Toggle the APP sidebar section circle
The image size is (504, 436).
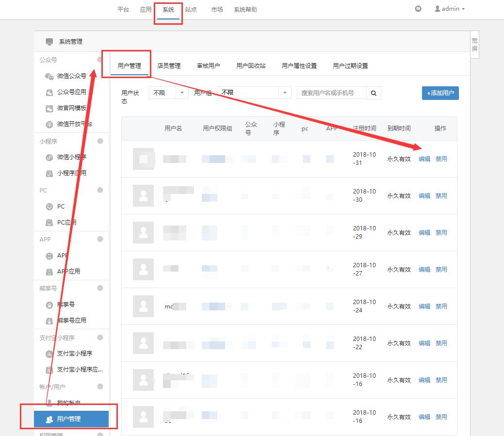[x=100, y=239]
